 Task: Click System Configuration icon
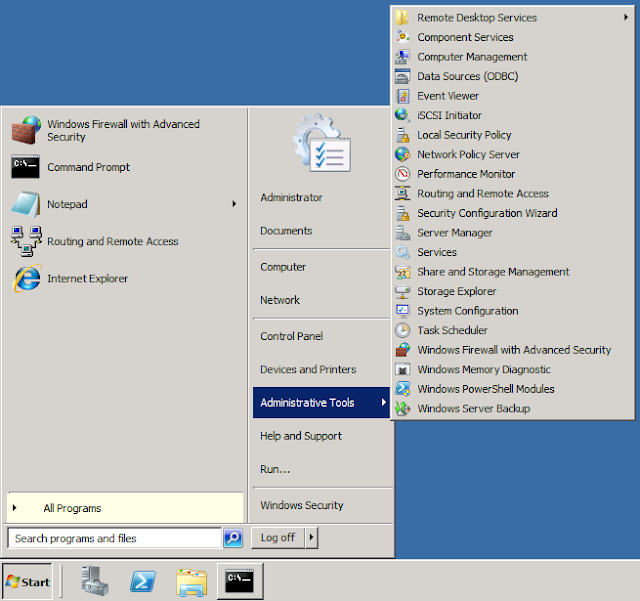pos(402,311)
